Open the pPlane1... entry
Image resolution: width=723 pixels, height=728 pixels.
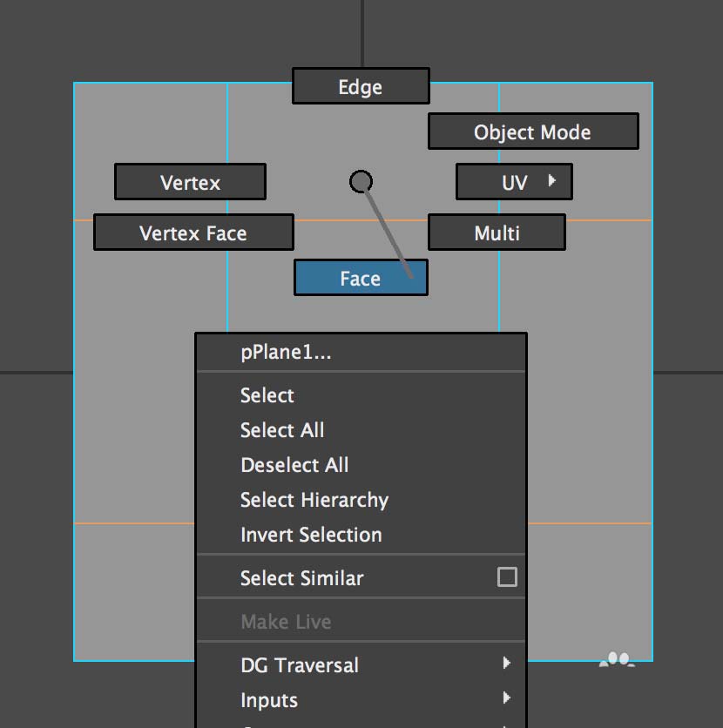click(286, 354)
